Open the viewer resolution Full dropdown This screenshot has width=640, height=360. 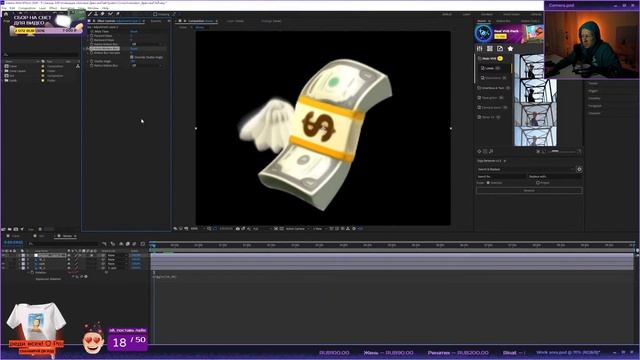[259, 229]
